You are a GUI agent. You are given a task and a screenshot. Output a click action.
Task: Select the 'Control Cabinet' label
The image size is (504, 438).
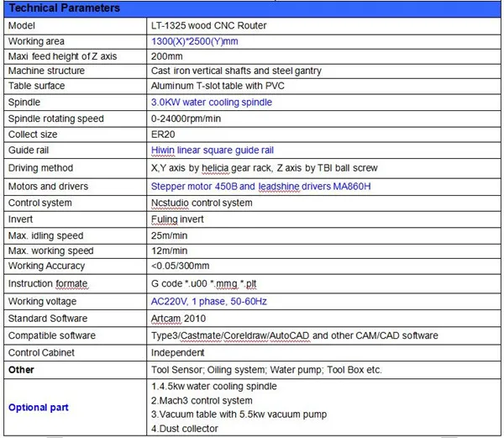point(41,353)
